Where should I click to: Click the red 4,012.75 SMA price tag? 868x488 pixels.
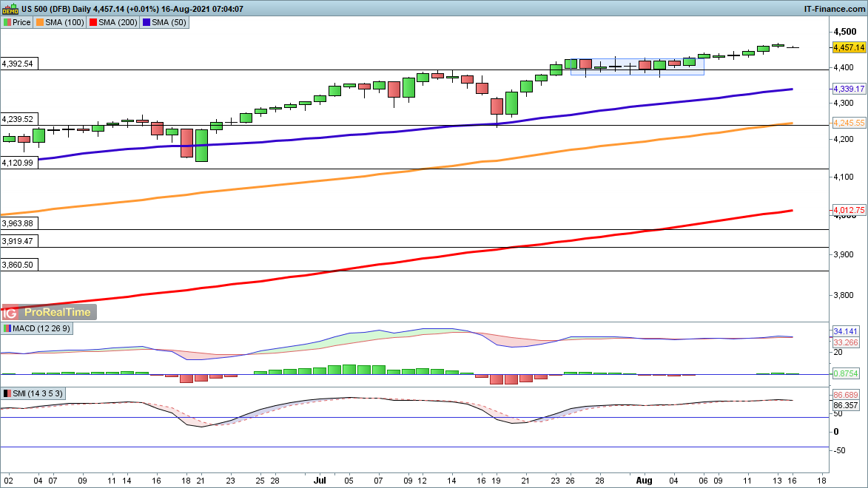click(x=849, y=211)
